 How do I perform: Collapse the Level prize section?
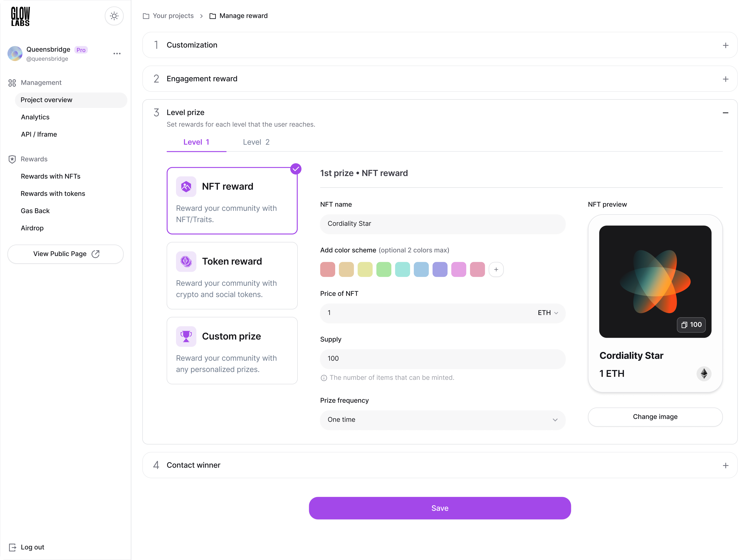[726, 112]
